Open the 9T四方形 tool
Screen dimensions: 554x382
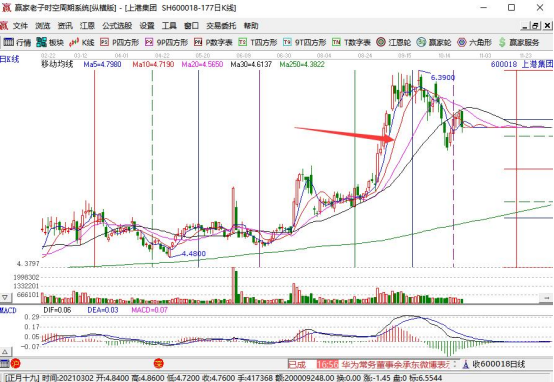click(304, 42)
